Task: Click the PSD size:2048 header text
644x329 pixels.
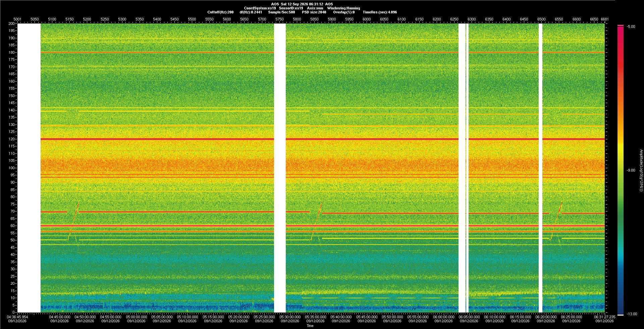Action: (314, 12)
